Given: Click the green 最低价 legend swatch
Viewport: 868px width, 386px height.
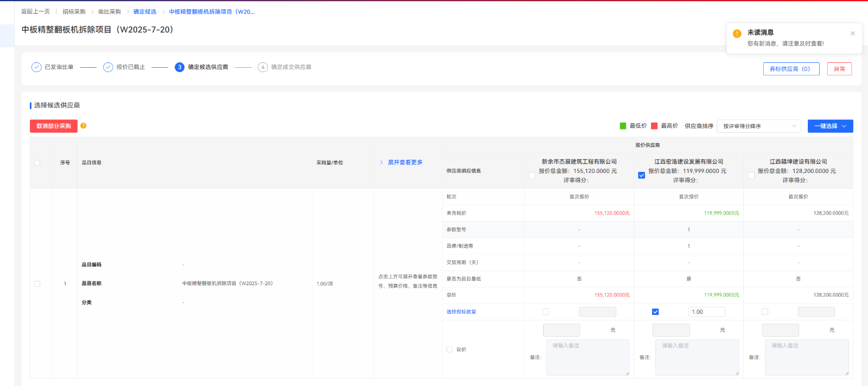Looking at the screenshot, I should pyautogui.click(x=623, y=126).
